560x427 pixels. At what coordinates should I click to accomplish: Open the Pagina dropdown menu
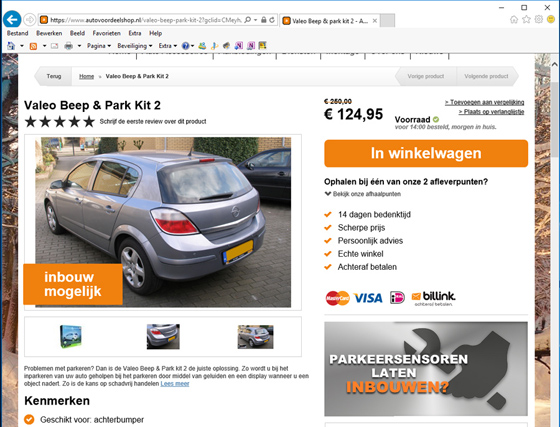coord(99,46)
